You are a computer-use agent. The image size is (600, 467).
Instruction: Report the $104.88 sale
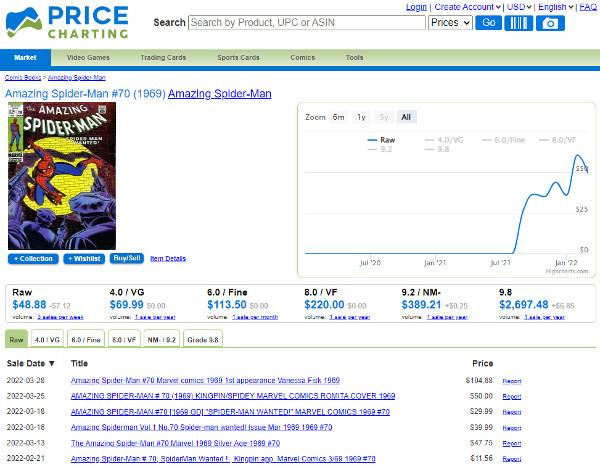point(512,381)
